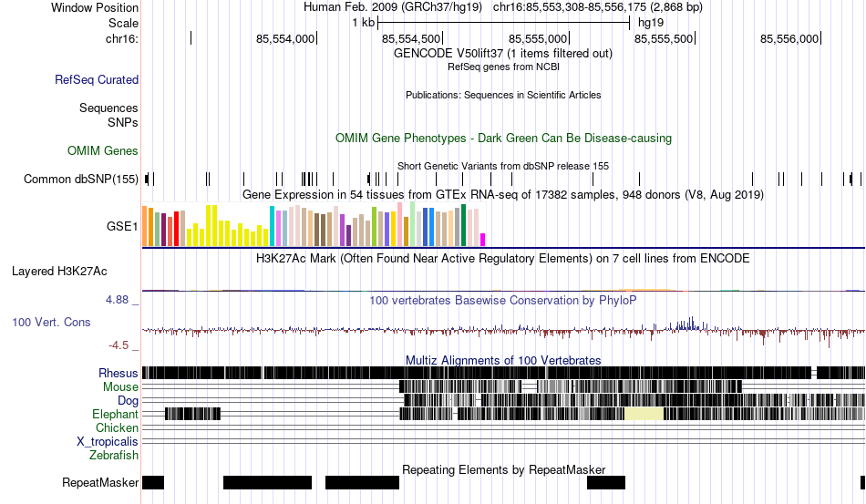Click the Layered H3K27Ac track label
The image size is (866, 504).
click(x=59, y=271)
